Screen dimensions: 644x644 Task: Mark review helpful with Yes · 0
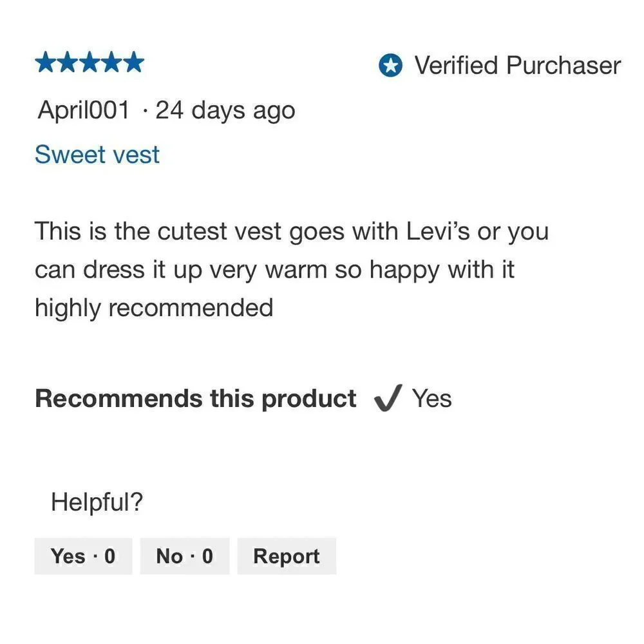(83, 556)
